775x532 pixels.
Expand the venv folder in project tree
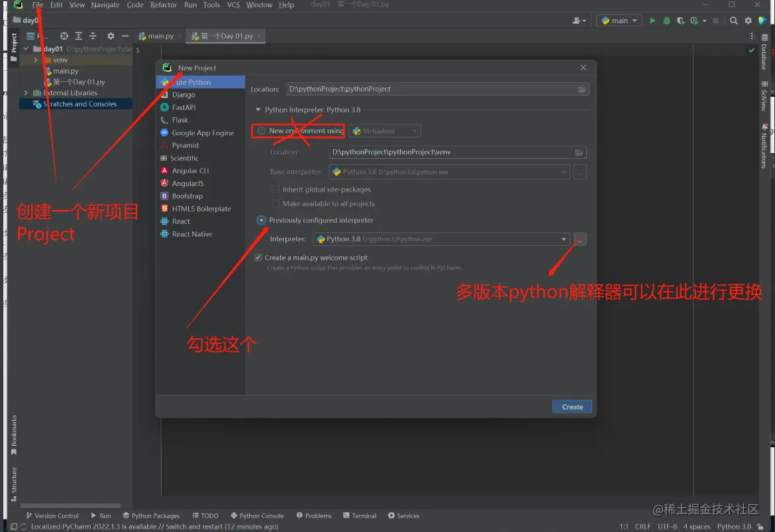tap(35, 60)
